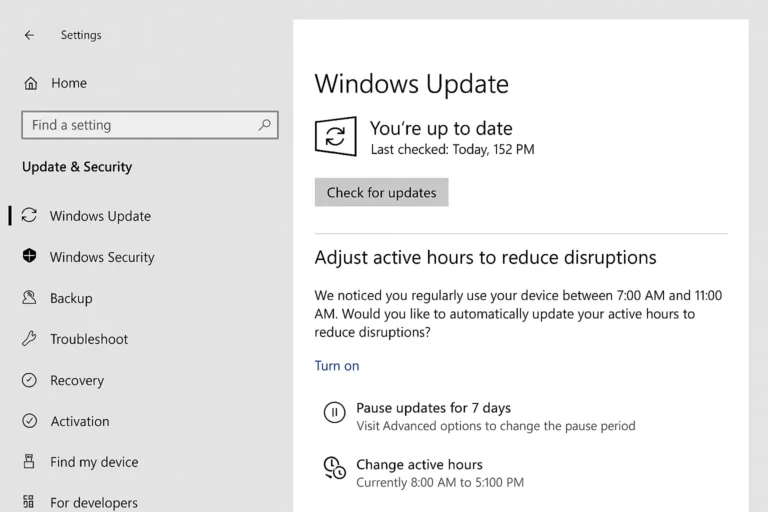The image size is (768, 512).
Task: Click the Home icon in sidebar
Action: [x=30, y=83]
